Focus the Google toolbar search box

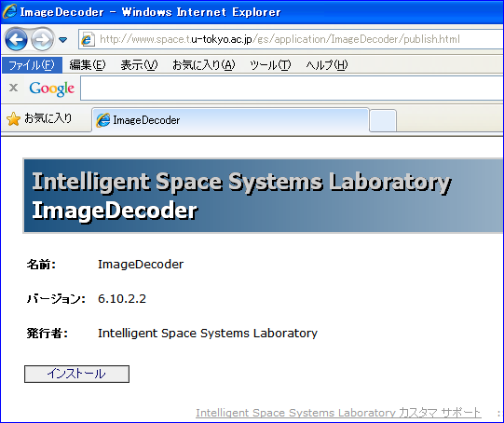tap(292, 89)
